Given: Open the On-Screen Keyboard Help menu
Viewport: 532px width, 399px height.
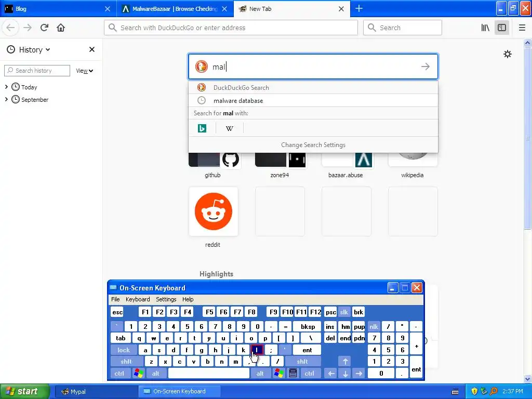Looking at the screenshot, I should [x=188, y=299].
